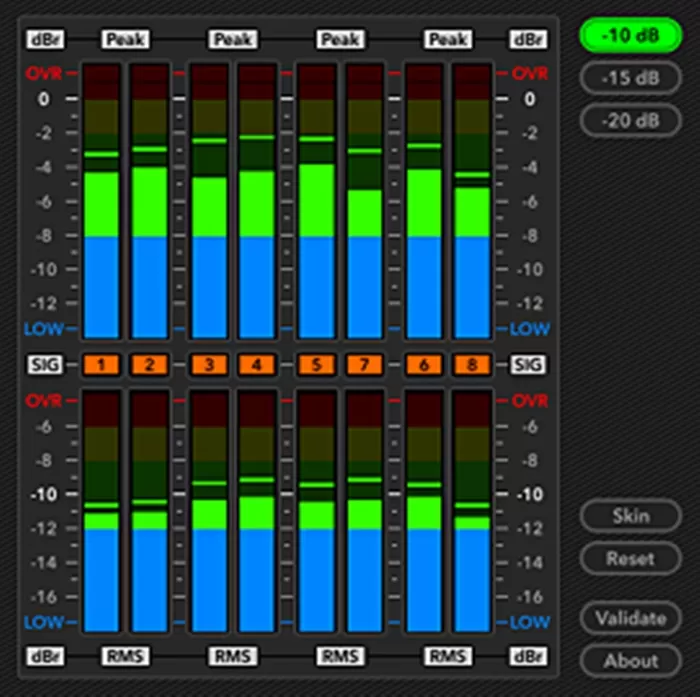Toggle signal indicator for channel 7

pyautogui.click(x=364, y=365)
